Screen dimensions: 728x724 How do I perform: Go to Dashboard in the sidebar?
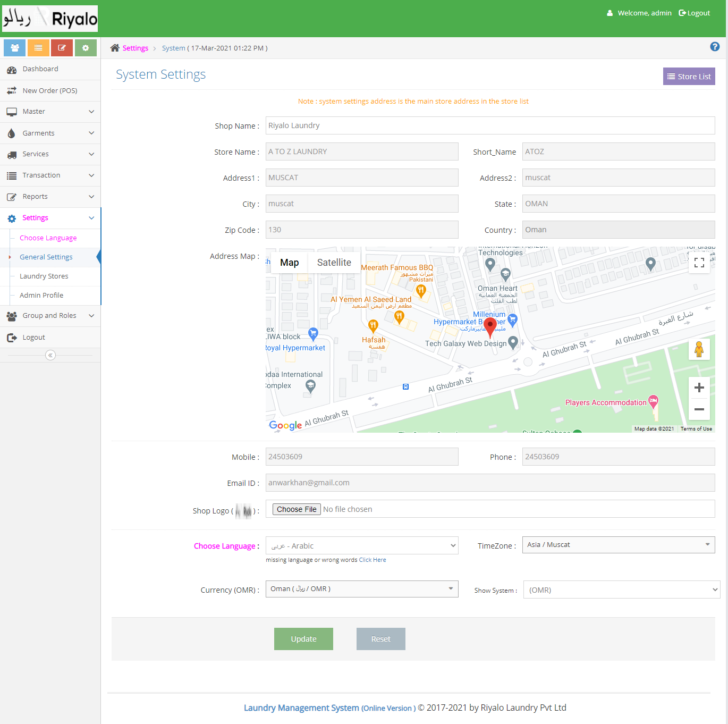click(x=40, y=69)
